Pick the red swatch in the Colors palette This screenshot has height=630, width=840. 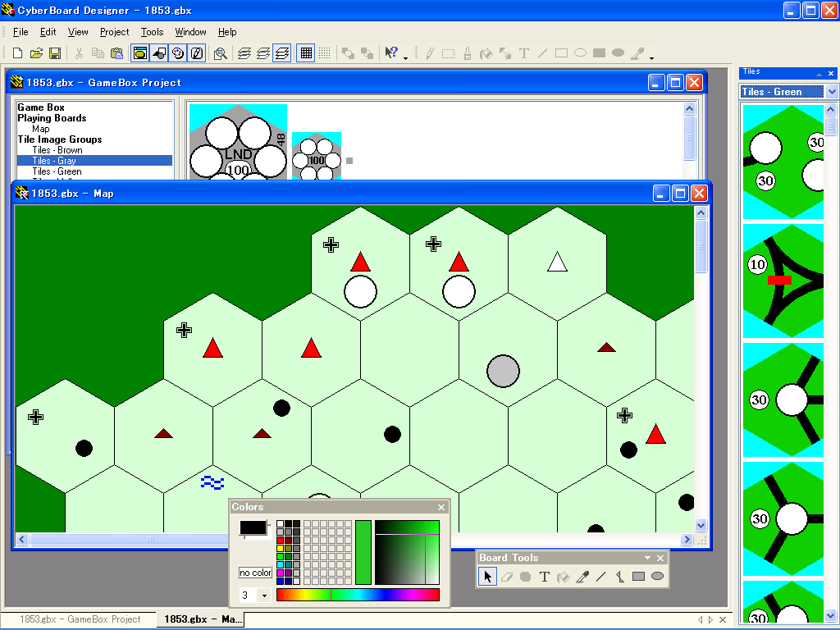click(x=280, y=540)
